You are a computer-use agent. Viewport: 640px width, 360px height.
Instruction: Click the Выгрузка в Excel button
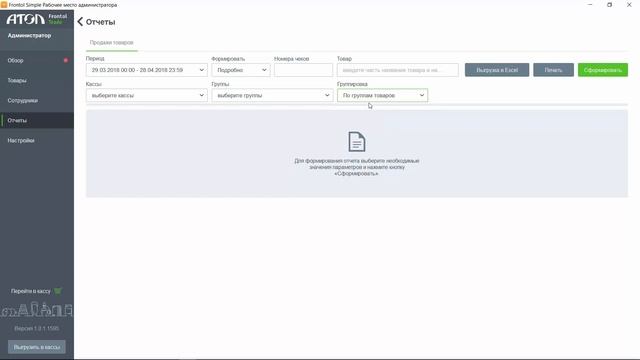(497, 70)
